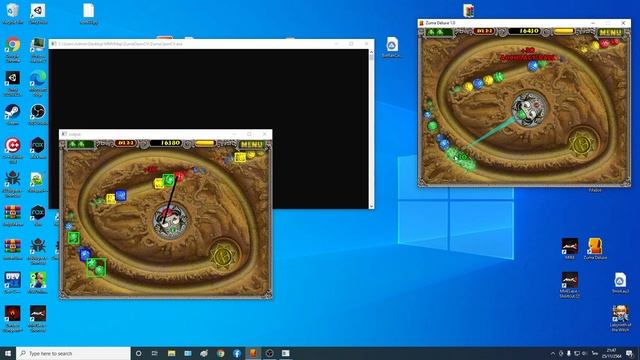
Task: Click the Type here to search box
Action: [x=73, y=353]
